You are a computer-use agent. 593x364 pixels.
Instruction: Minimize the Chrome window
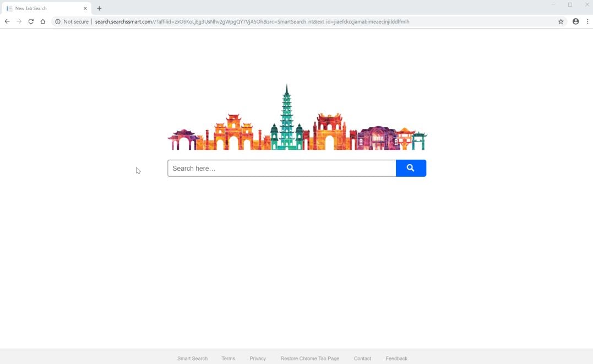point(553,4)
